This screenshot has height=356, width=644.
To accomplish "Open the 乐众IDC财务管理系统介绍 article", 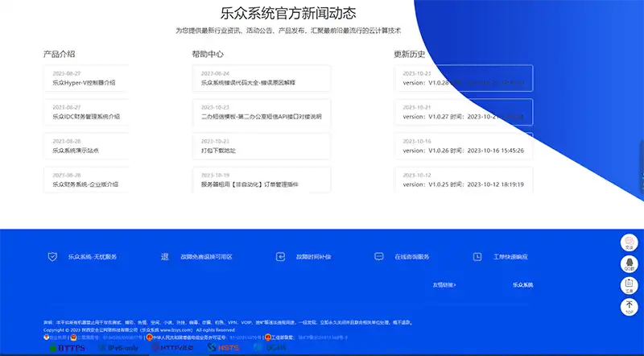I will (x=86, y=116).
